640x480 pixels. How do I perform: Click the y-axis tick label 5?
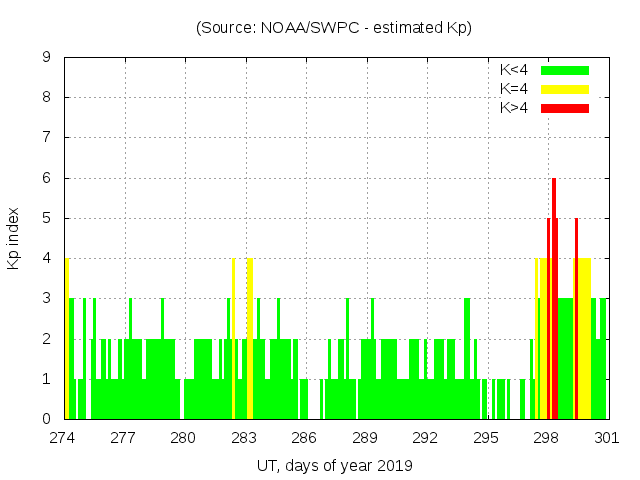[47, 218]
